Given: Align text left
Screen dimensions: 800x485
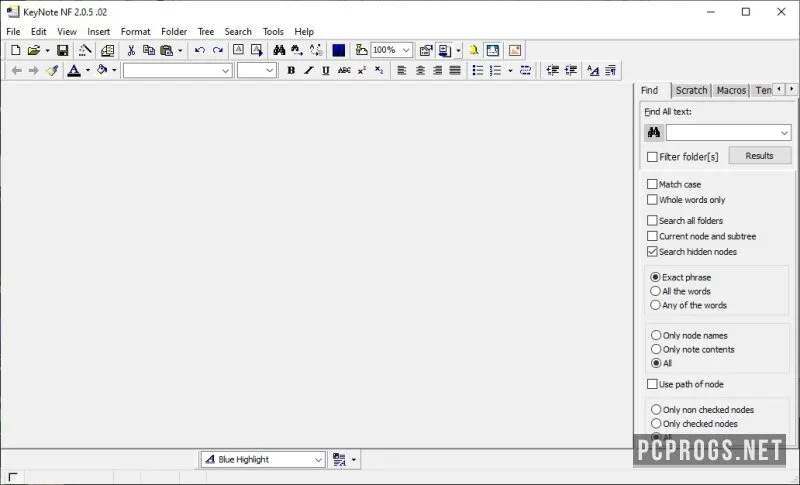Looking at the screenshot, I should pos(402,70).
